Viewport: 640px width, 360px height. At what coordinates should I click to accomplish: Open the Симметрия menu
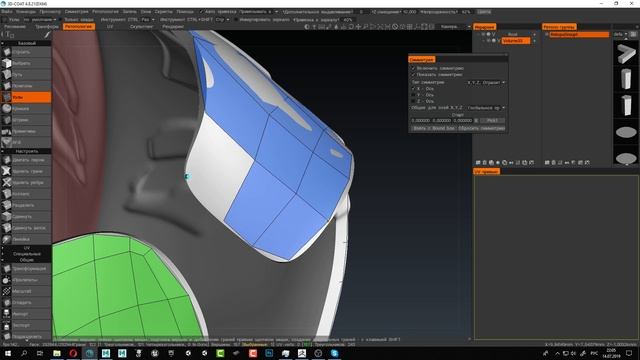[x=76, y=12]
